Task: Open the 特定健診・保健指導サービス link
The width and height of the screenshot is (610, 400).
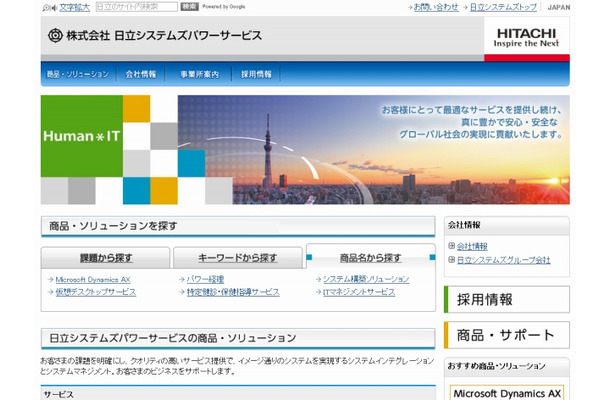Action: (233, 292)
